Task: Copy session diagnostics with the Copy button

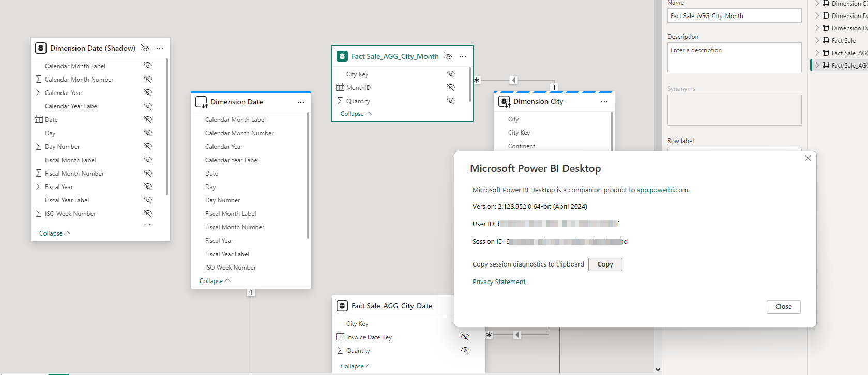Action: [605, 264]
